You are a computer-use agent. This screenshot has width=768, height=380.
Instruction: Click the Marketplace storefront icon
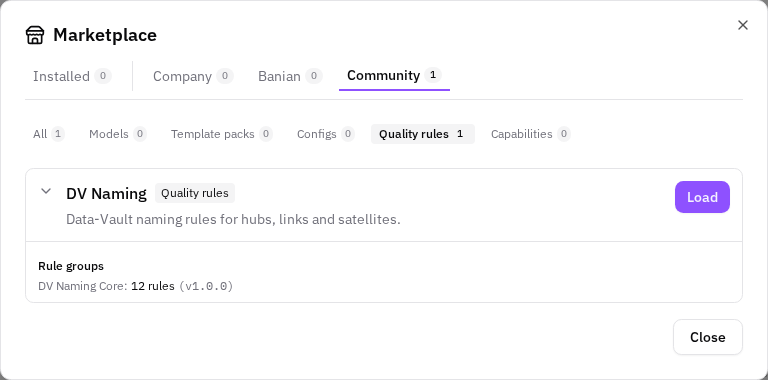35,35
